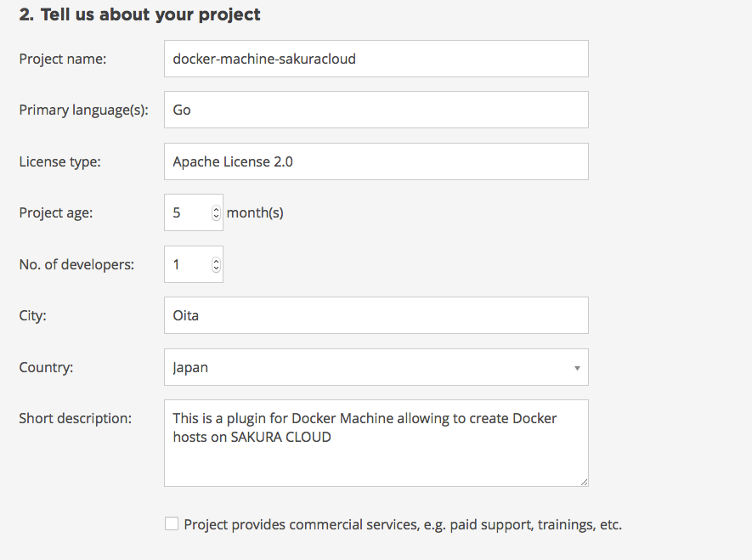Click up arrow on developers count
The image size is (752, 560).
tap(216, 261)
